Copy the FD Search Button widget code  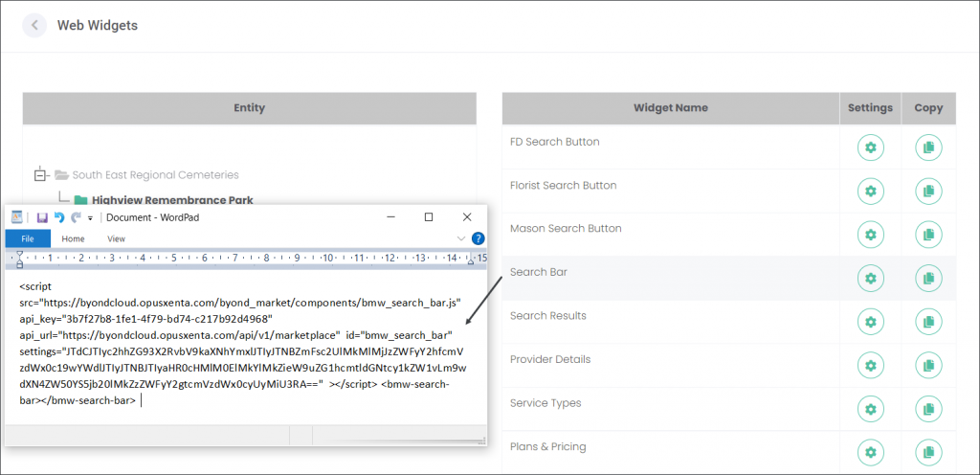click(928, 148)
